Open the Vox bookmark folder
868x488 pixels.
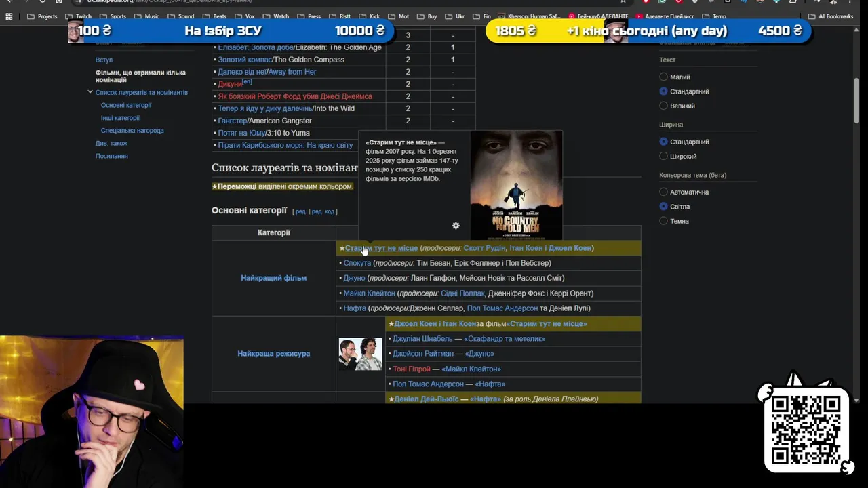click(245, 16)
